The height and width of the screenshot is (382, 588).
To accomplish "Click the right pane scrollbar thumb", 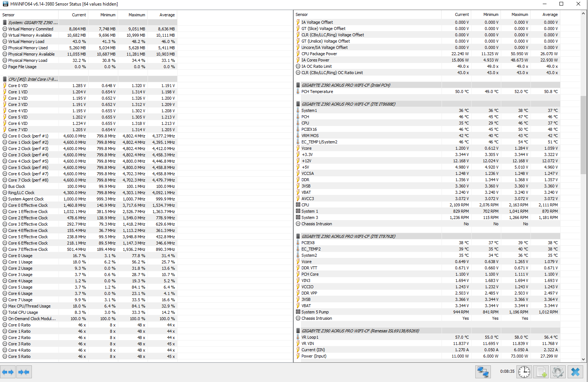I will (x=583, y=135).
